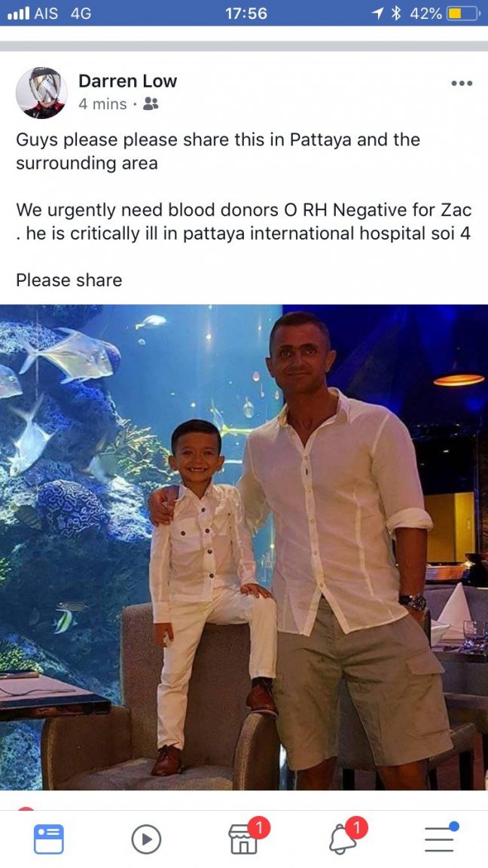The width and height of the screenshot is (488, 868).
Task: Tap the three-dot post options menu
Action: 462,84
